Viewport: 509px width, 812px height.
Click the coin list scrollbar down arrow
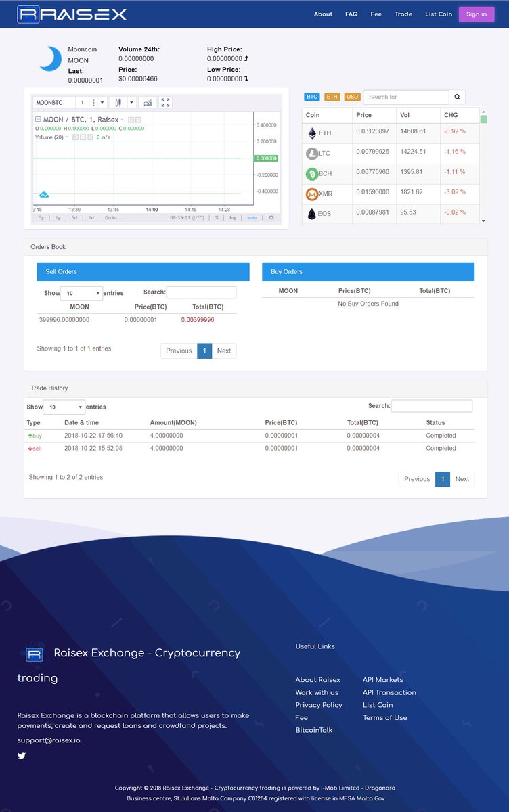(483, 221)
